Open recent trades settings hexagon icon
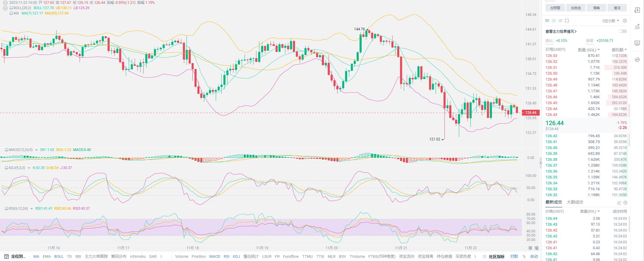The height and width of the screenshot is (261, 644). tap(625, 203)
